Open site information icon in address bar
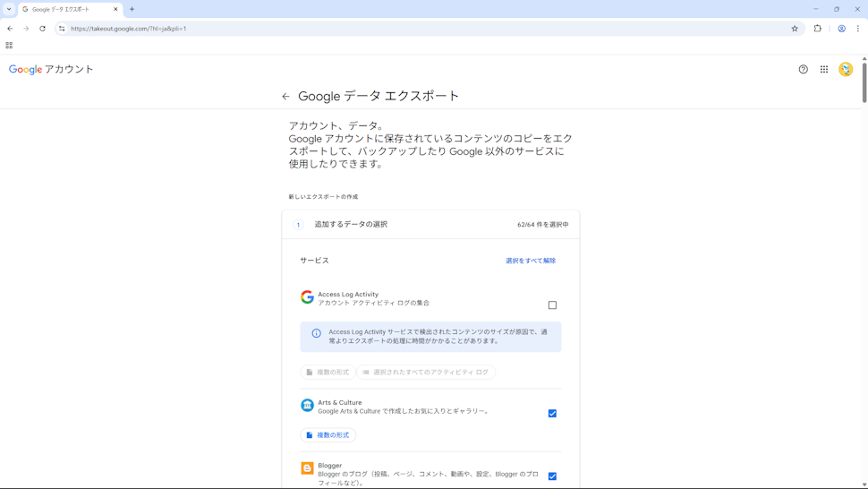The width and height of the screenshot is (868, 489). coord(62,29)
